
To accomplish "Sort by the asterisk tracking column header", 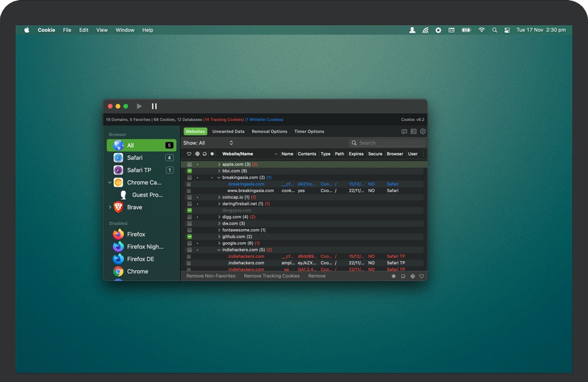I will [212, 154].
